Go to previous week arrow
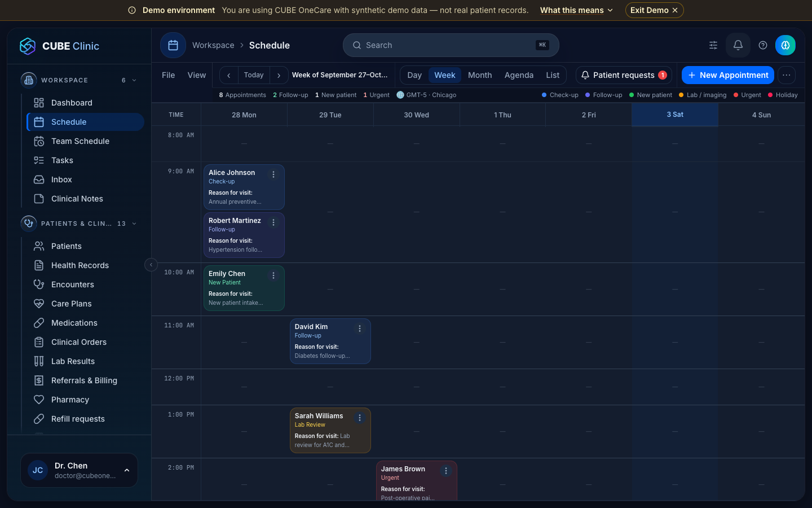812x508 pixels. (228, 75)
